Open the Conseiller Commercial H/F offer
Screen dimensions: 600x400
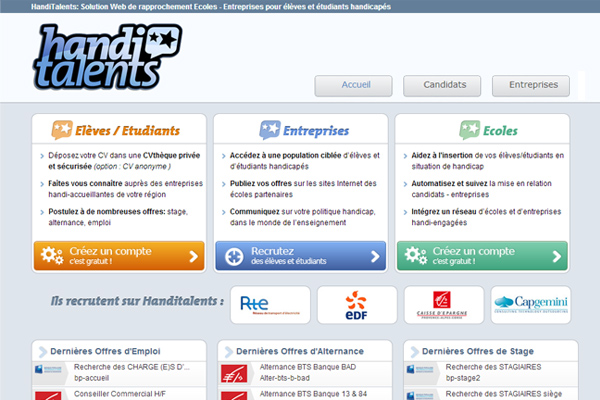point(119,394)
